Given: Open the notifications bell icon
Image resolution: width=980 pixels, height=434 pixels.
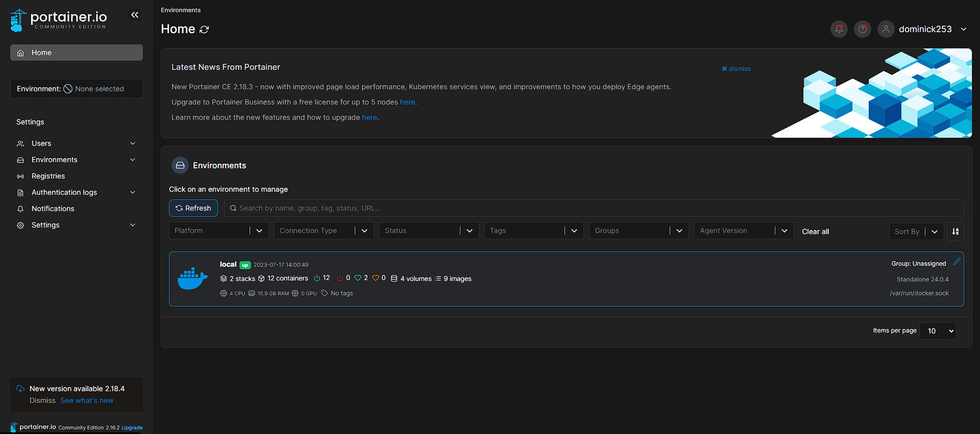Looking at the screenshot, I should pyautogui.click(x=839, y=29).
